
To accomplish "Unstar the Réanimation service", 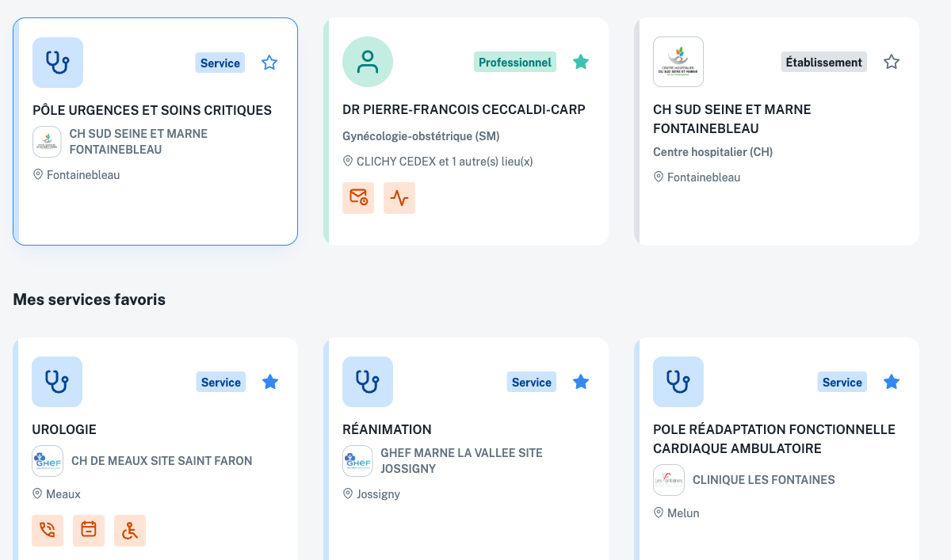I will [581, 382].
